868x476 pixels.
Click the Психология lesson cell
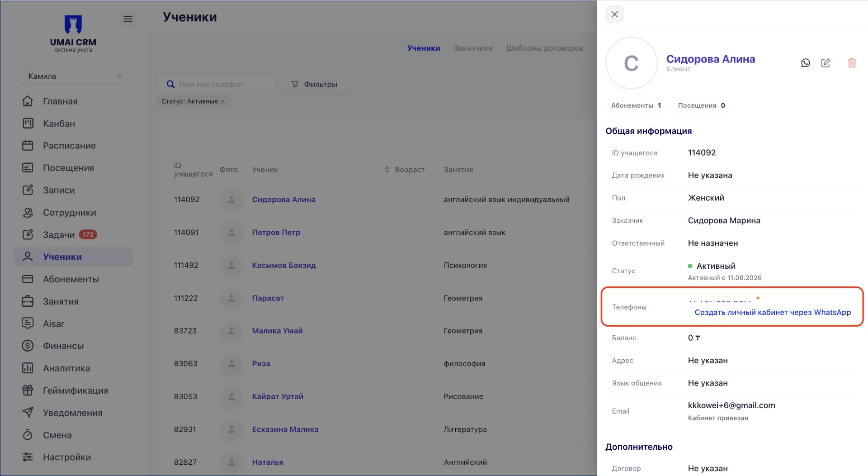coord(465,265)
